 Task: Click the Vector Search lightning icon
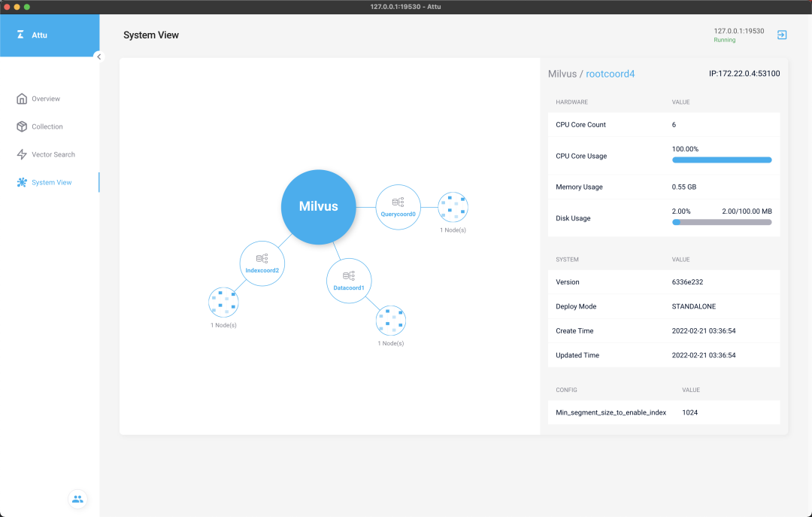click(x=22, y=154)
